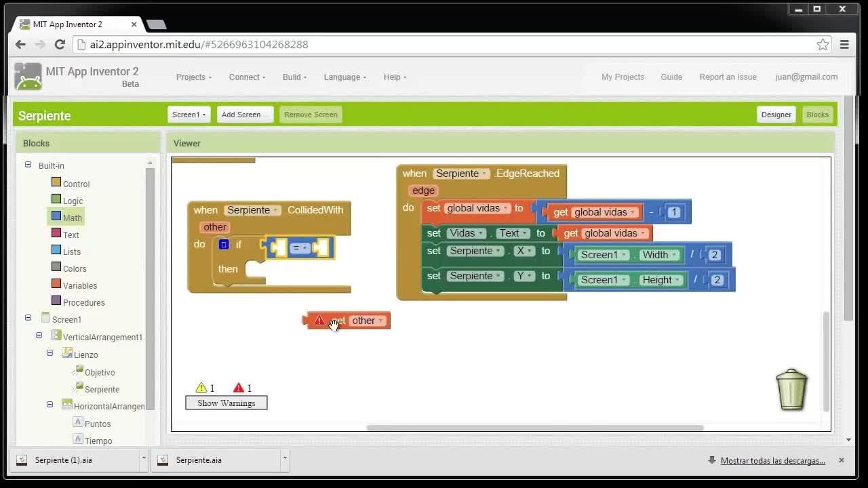
Task: Bookmark this page with star icon
Action: tap(823, 44)
